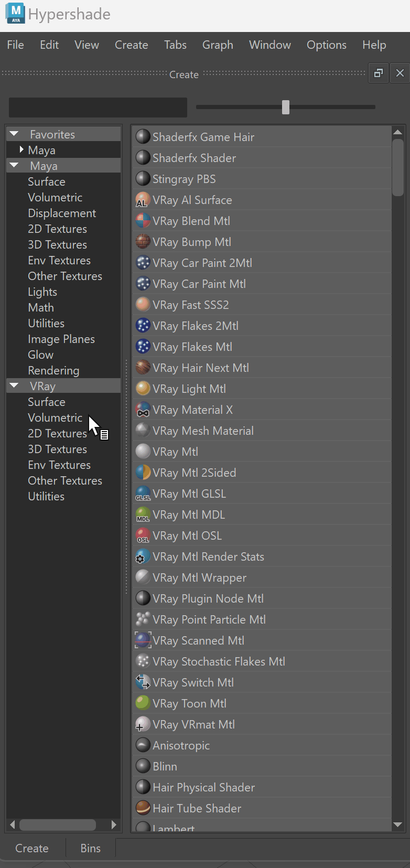Switch to the Create tab at bottom
Screen dimensions: 410x868
click(32, 848)
